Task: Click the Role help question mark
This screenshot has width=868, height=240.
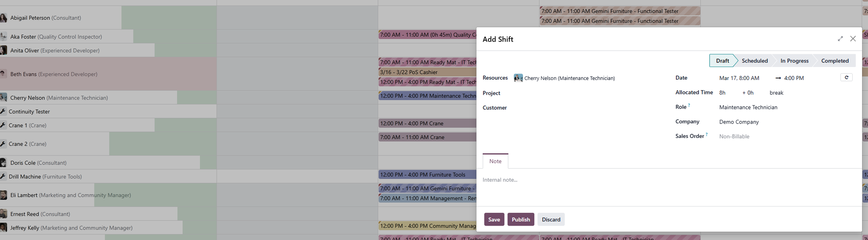Action: coord(689,105)
